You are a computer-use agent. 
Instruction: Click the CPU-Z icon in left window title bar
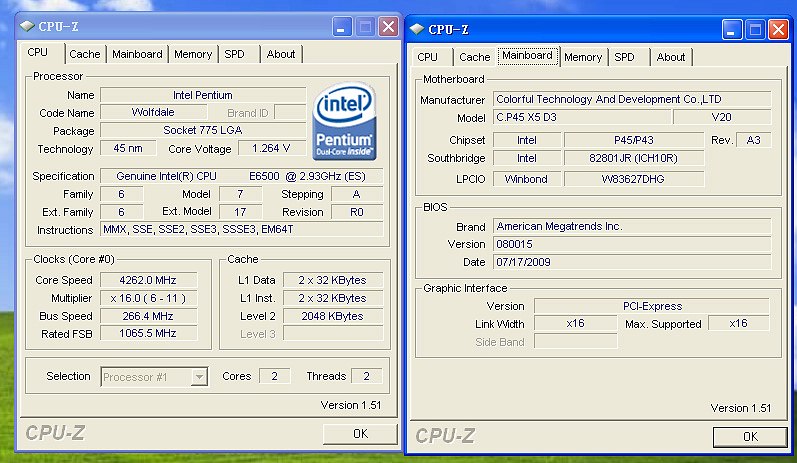pos(27,26)
